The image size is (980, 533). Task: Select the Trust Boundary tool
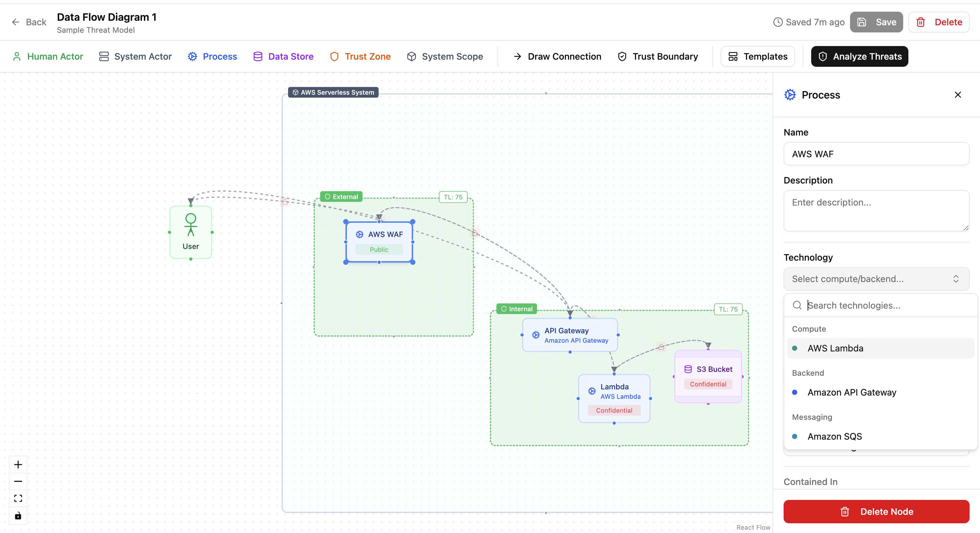tap(658, 56)
